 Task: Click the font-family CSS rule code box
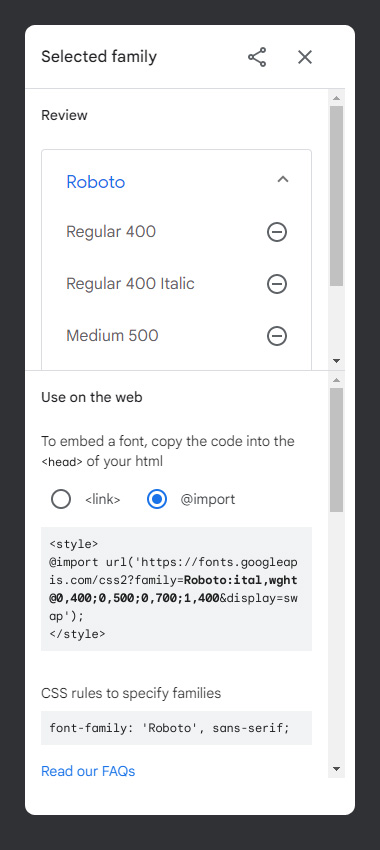[x=176, y=727]
